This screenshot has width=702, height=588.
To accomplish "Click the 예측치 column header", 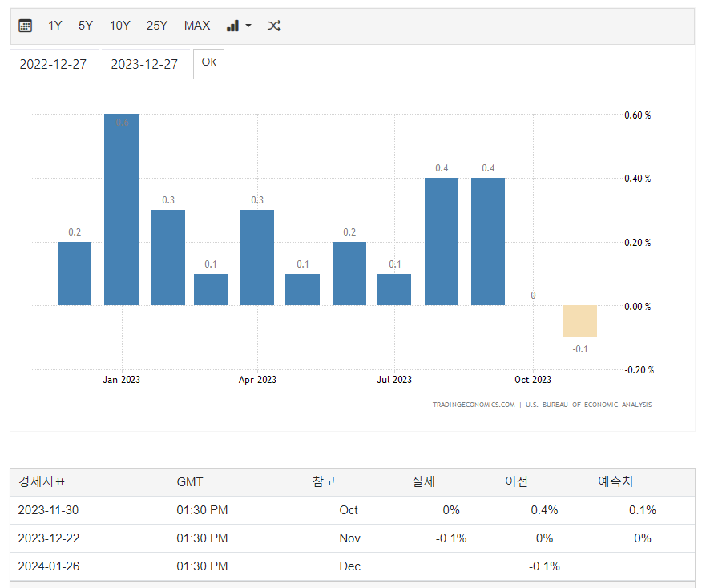I will point(615,481).
